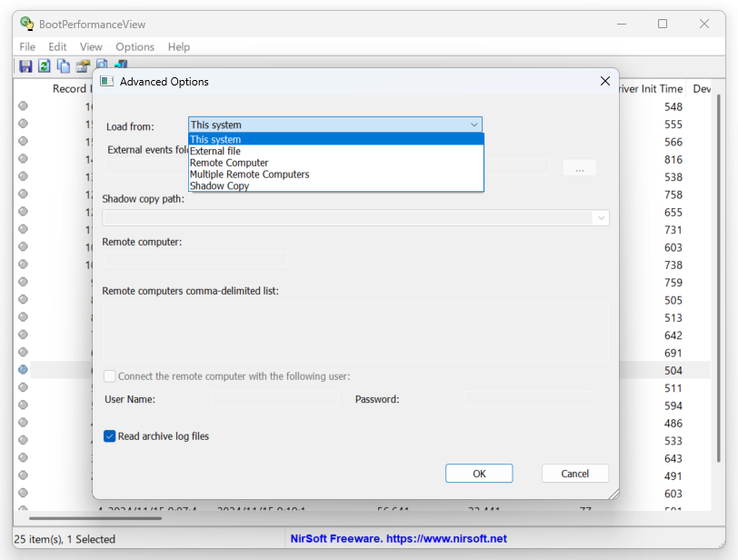Click the gray circle icon of row 738
The image size is (738, 560).
23,264
